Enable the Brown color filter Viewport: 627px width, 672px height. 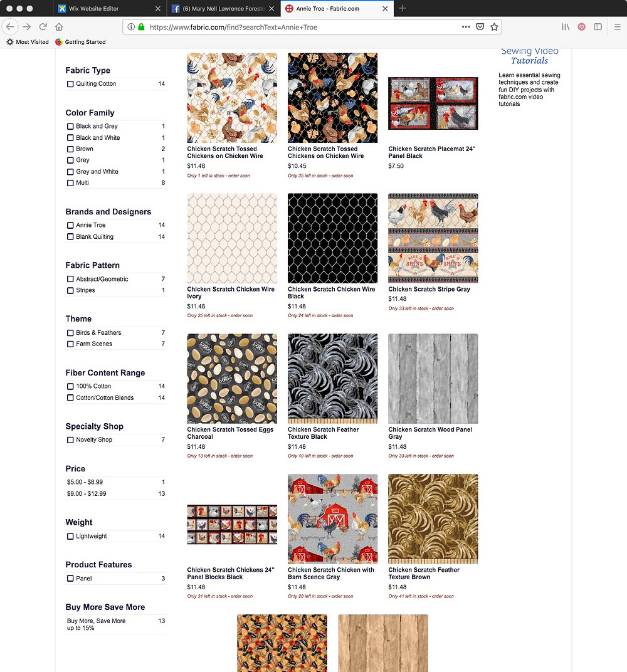click(70, 149)
